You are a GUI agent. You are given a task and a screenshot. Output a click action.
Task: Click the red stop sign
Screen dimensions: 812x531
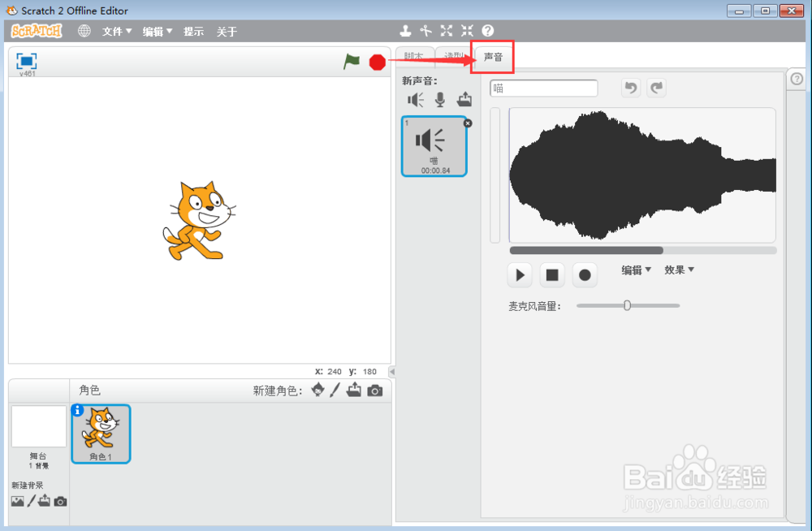[x=378, y=63]
